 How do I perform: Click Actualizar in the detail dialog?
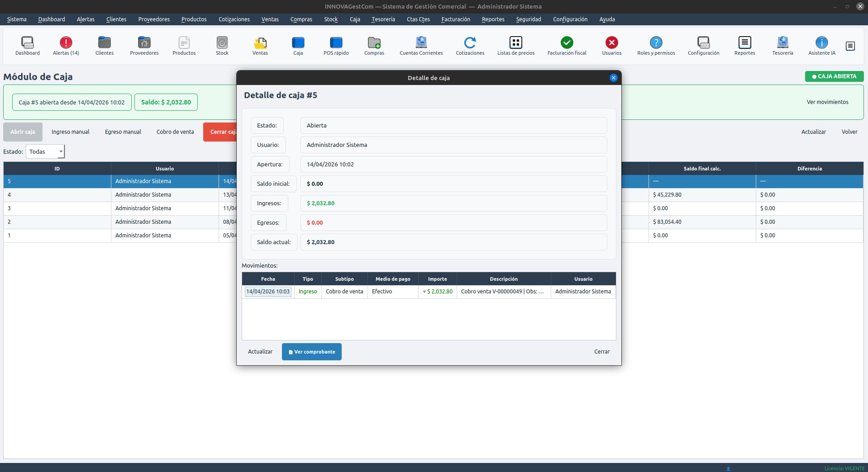(x=260, y=352)
